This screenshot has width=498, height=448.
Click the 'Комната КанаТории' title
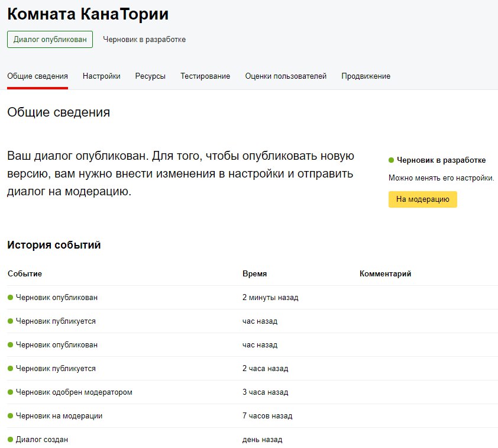click(x=88, y=14)
